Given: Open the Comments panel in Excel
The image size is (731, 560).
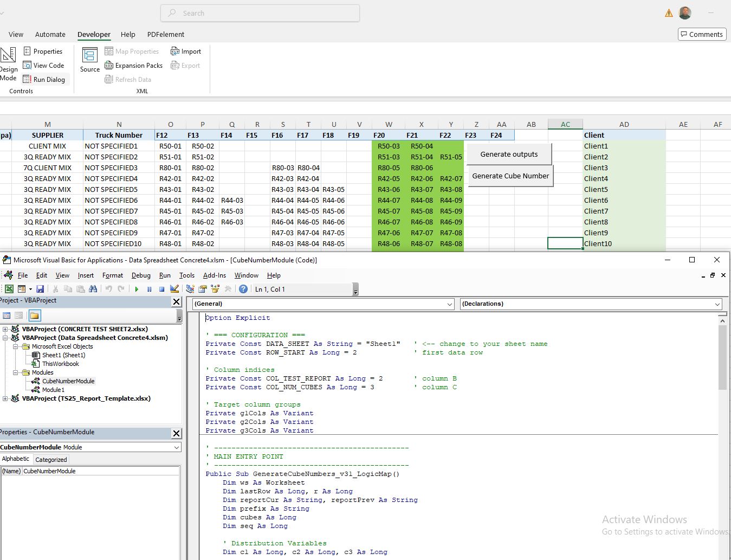Looking at the screenshot, I should coord(701,34).
